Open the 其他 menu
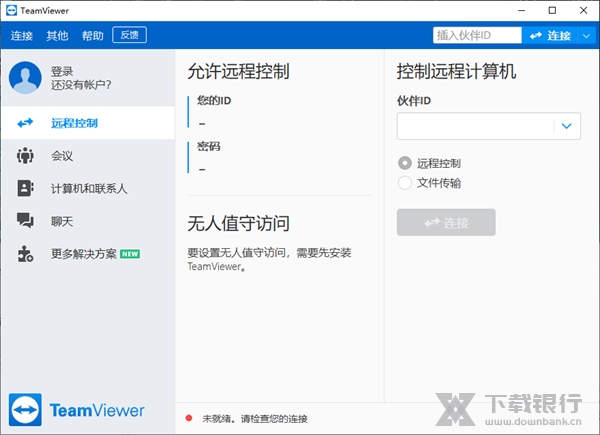The image size is (600, 435). tap(57, 36)
